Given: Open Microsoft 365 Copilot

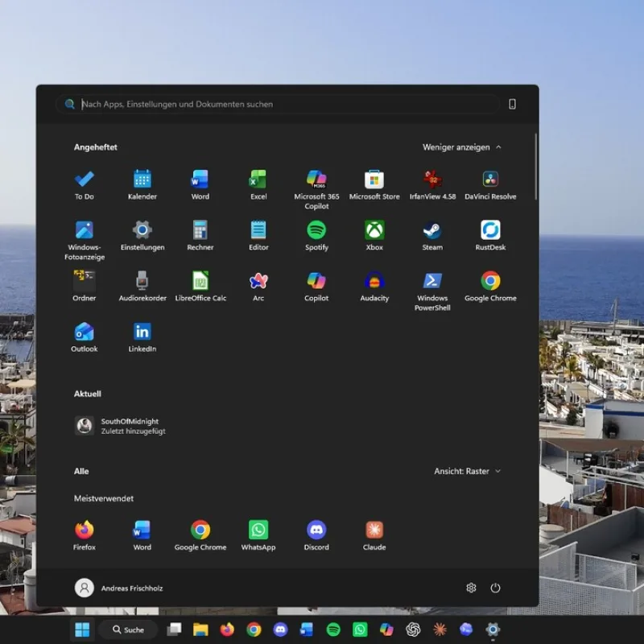Looking at the screenshot, I should (x=316, y=189).
